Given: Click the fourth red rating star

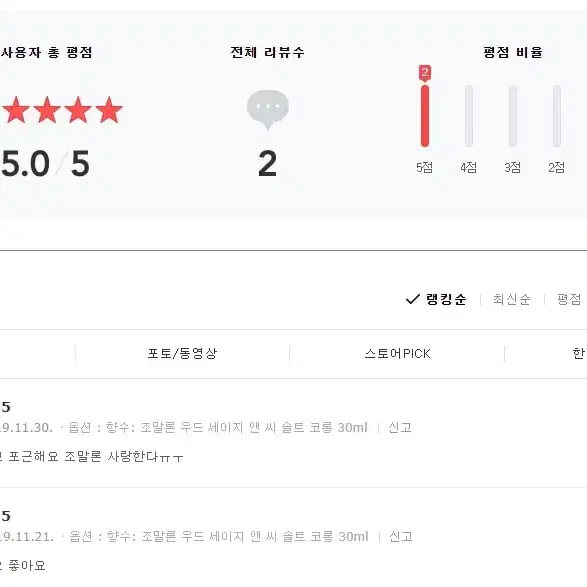Looking at the screenshot, I should coord(109,110).
